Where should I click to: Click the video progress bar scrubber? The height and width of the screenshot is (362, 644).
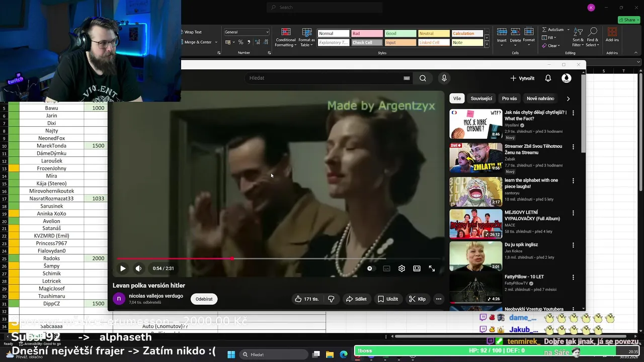pyautogui.click(x=232, y=258)
